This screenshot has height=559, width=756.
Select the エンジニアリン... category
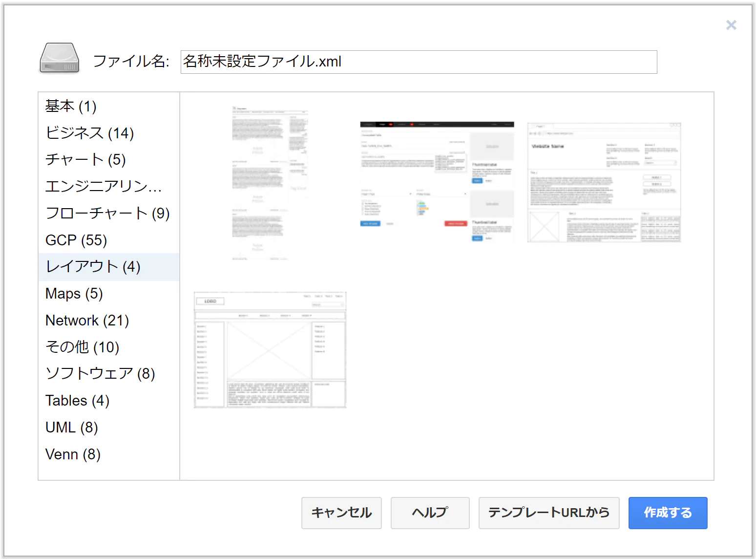point(109,186)
